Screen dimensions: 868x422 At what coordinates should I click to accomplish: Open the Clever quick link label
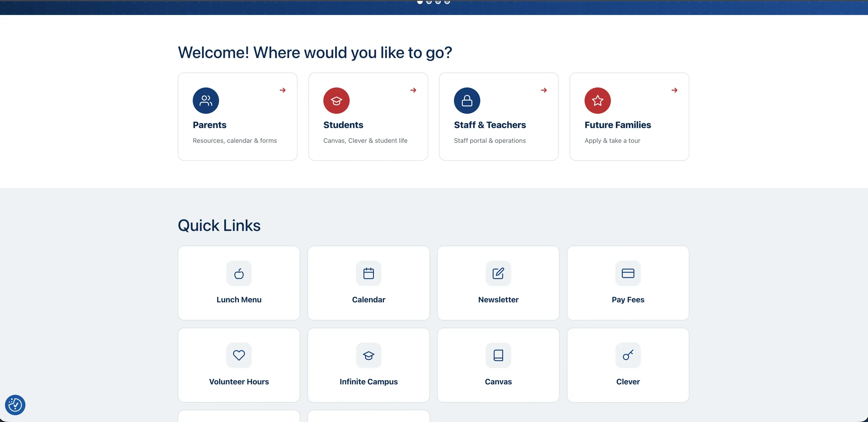pyautogui.click(x=628, y=382)
